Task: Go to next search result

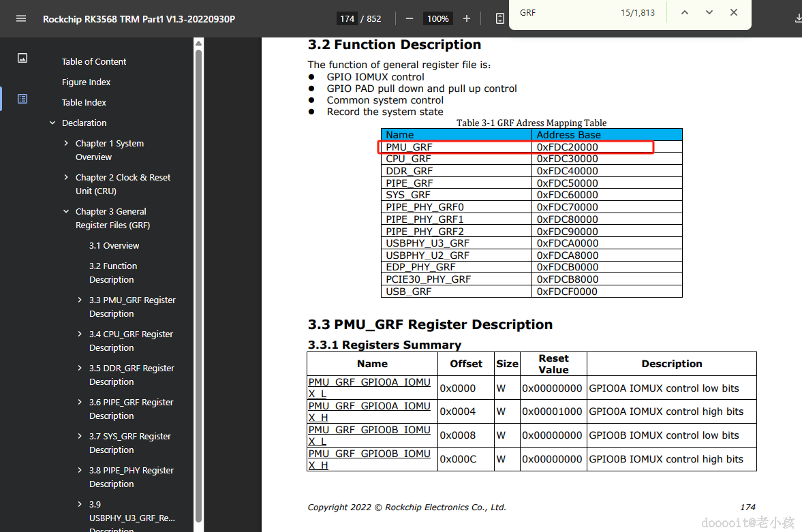Action: 709,12
